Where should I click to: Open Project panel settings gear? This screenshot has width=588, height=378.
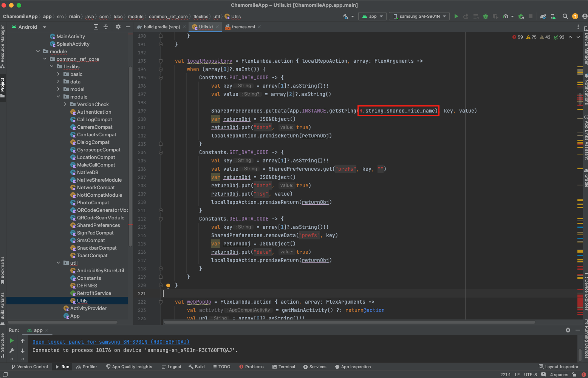[118, 27]
